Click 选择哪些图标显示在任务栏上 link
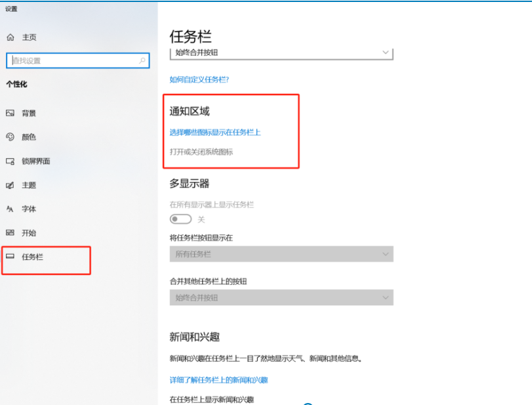Image resolution: width=532 pixels, height=405 pixels. point(215,132)
